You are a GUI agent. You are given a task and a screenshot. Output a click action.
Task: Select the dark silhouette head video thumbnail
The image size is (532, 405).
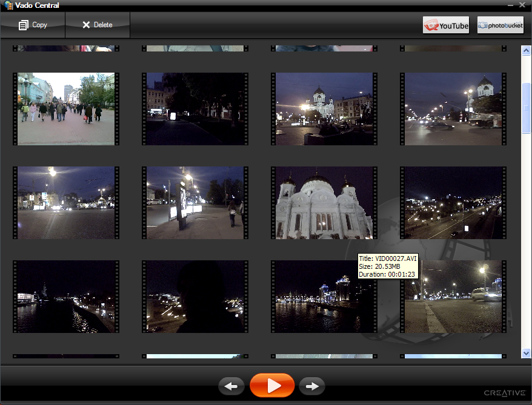195,297
